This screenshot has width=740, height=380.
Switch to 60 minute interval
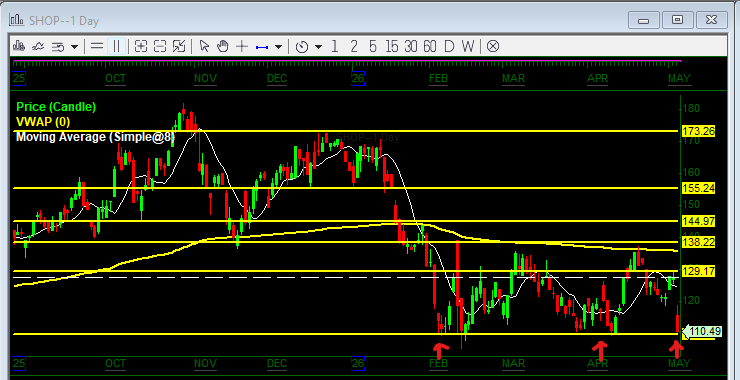pyautogui.click(x=429, y=46)
